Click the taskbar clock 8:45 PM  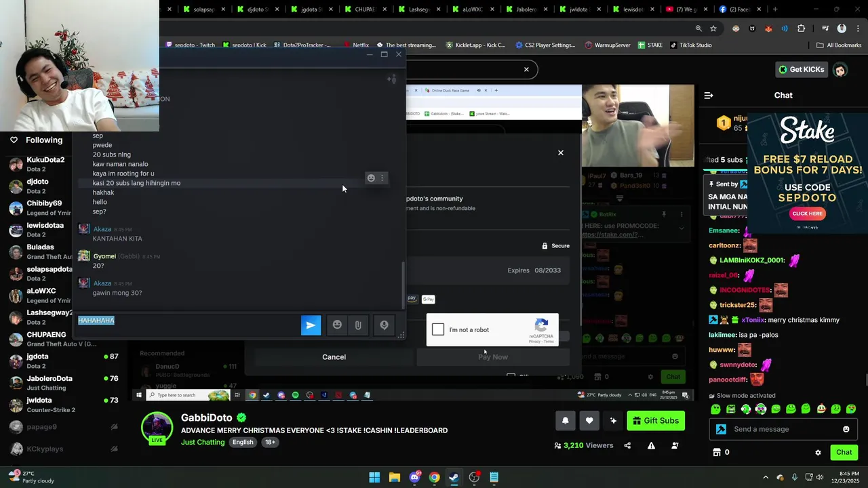click(x=849, y=477)
